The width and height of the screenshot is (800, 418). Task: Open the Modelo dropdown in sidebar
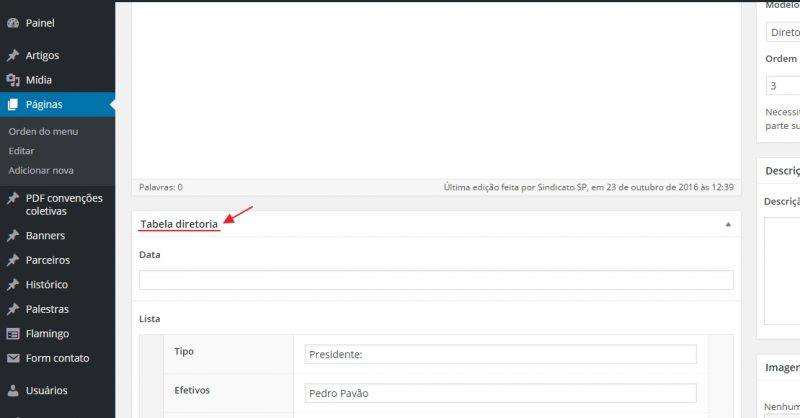(x=782, y=32)
